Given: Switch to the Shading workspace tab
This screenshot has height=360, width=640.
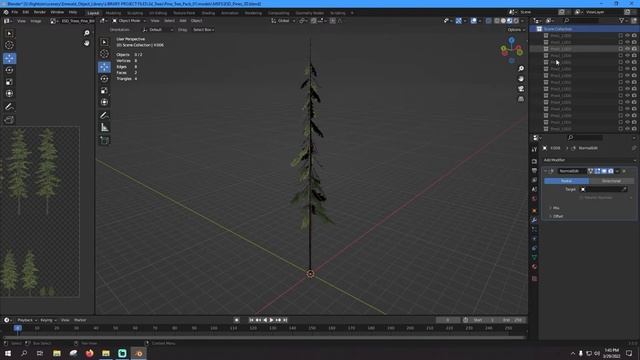Looking at the screenshot, I should pos(208,13).
